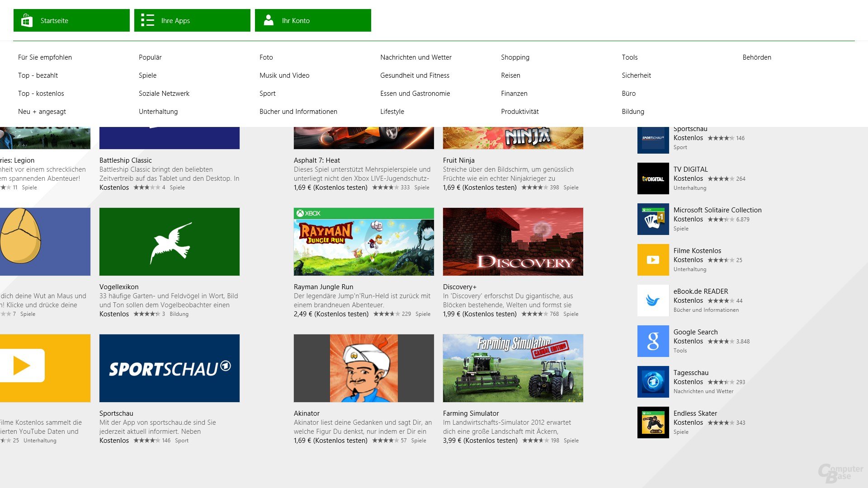Open the Finanzen category
The width and height of the screenshot is (868, 488).
tap(514, 94)
